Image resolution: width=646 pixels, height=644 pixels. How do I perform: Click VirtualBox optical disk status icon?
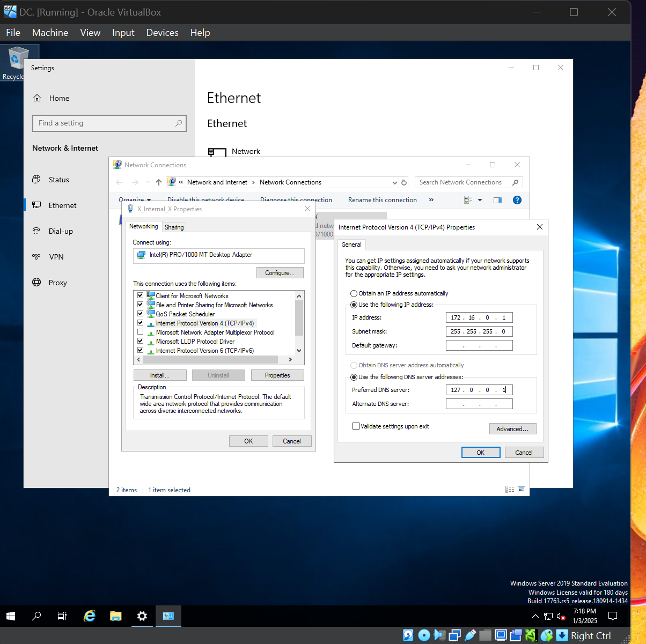click(x=424, y=635)
